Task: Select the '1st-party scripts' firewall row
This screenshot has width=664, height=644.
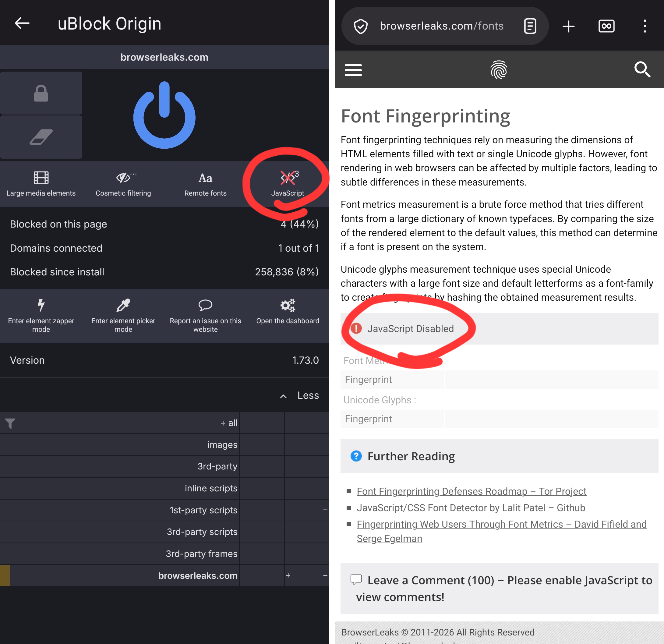Action: 164,510
